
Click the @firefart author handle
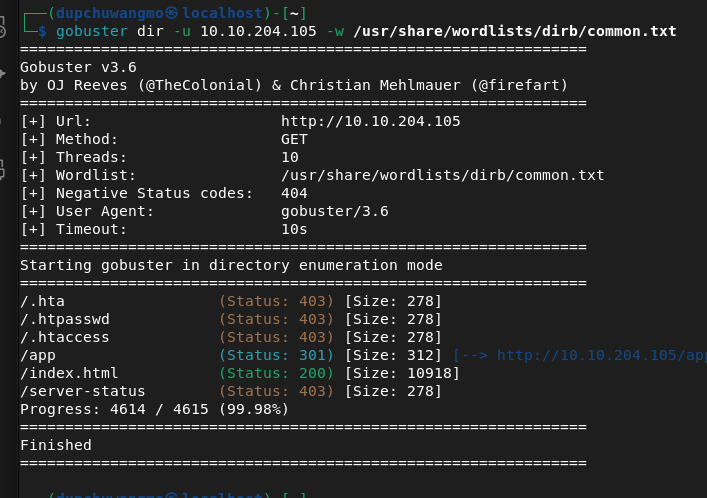click(519, 85)
